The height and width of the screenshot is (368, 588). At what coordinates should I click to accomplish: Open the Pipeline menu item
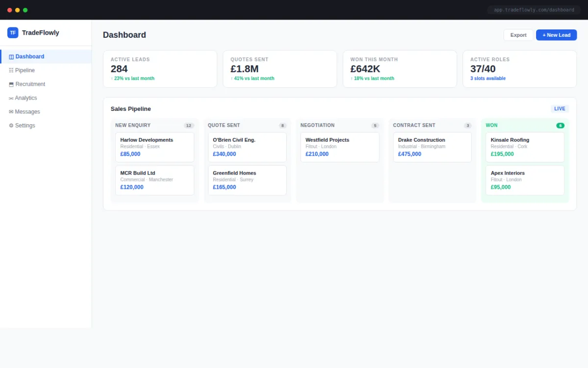pos(25,71)
